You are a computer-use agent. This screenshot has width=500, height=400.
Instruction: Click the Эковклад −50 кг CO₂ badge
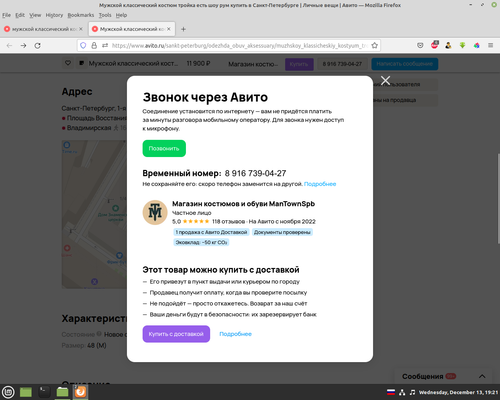pyautogui.click(x=201, y=242)
